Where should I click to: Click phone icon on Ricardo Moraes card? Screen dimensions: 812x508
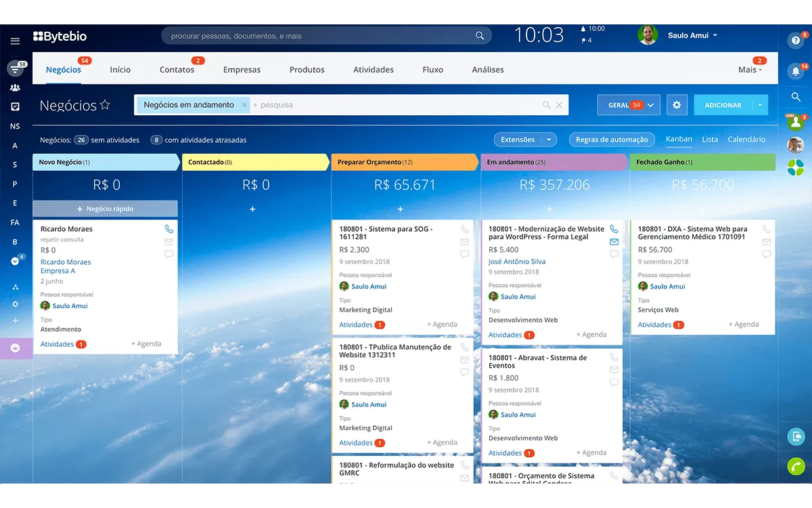click(168, 230)
